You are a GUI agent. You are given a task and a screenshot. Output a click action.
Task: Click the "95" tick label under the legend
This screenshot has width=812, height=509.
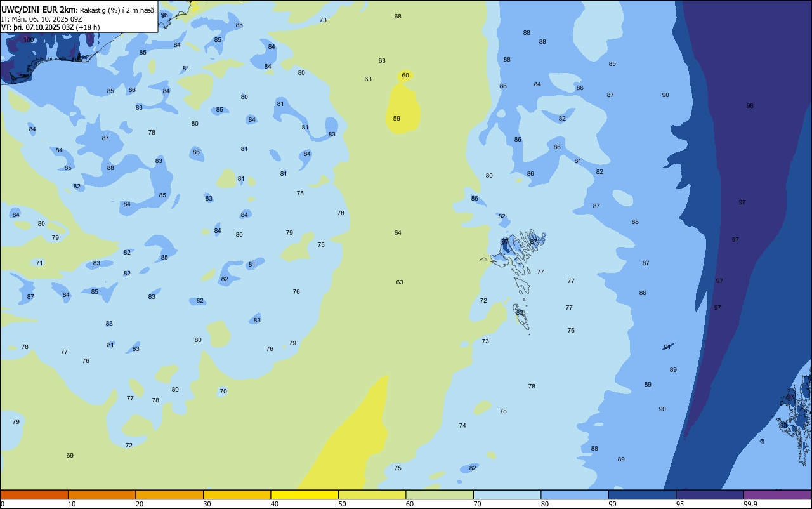pos(680,504)
